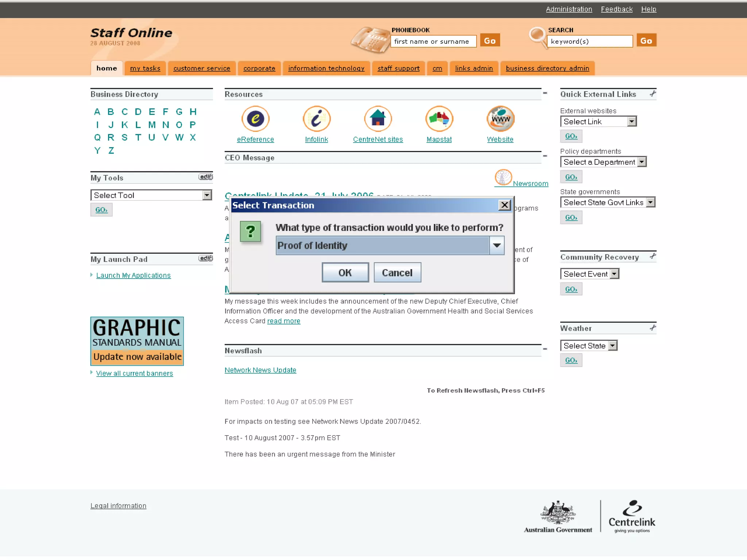747x560 pixels.
Task: Click GO under External websites
Action: 571,136
